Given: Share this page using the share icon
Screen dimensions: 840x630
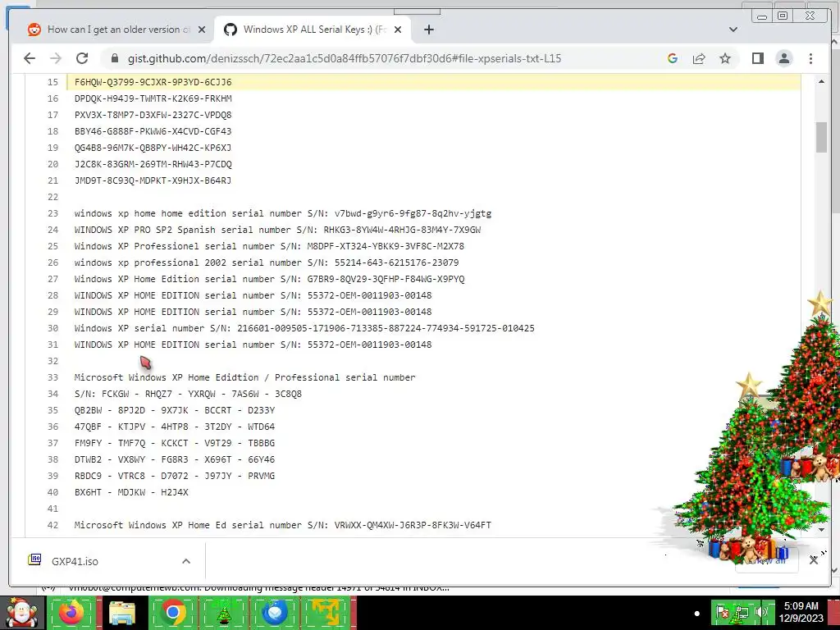Looking at the screenshot, I should point(699,58).
